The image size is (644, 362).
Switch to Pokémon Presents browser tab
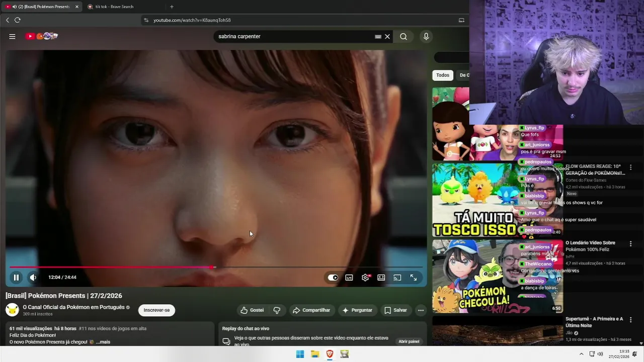click(41, 7)
